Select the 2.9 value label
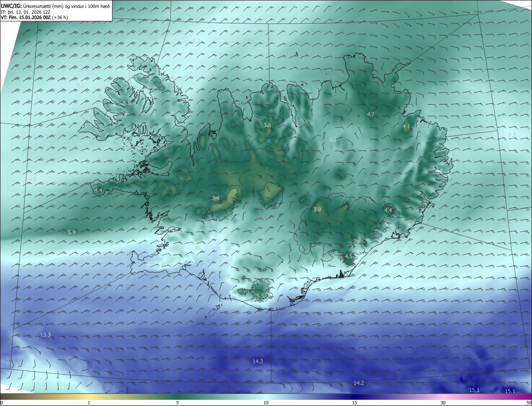This screenshot has width=532, height=406. pos(216,198)
